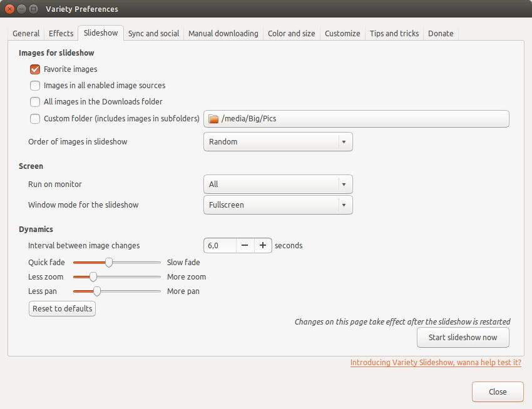Image resolution: width=532 pixels, height=409 pixels.
Task: Uncheck the Favorite images checkbox
Action: pos(35,69)
